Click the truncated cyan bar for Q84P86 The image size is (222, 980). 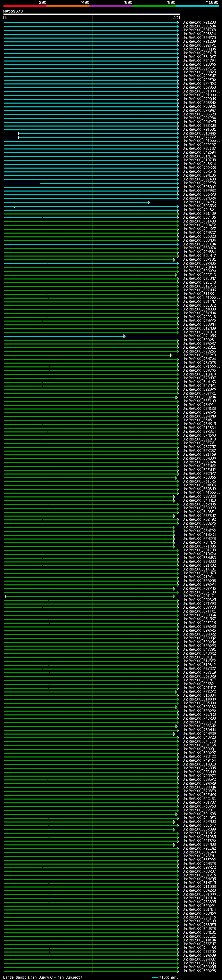(x=77, y=202)
